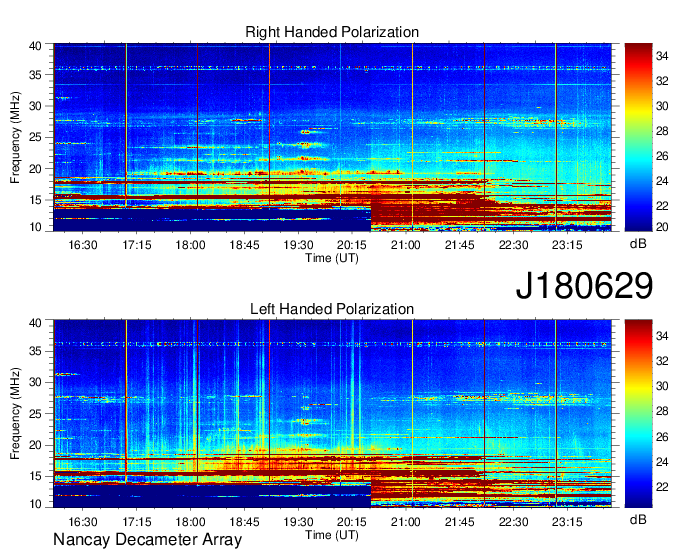Click the 23:15 tick label on the top plot
This screenshot has height=552, width=680.
[x=567, y=245]
